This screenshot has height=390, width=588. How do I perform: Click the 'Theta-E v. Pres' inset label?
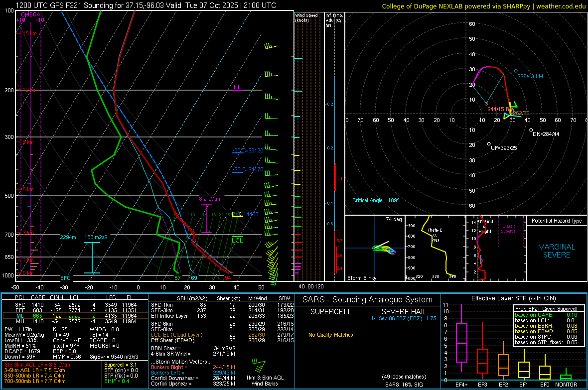[435, 235]
